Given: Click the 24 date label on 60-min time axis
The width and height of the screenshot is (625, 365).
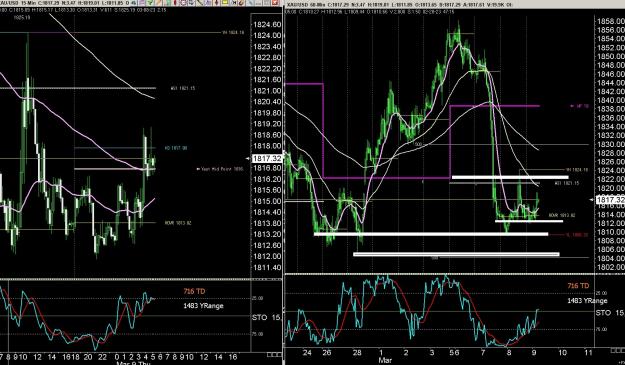Looking at the screenshot, I should tap(307, 352).
